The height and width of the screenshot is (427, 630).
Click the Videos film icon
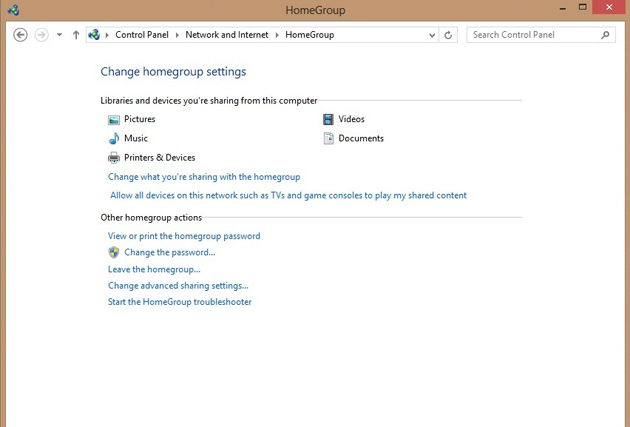(328, 119)
